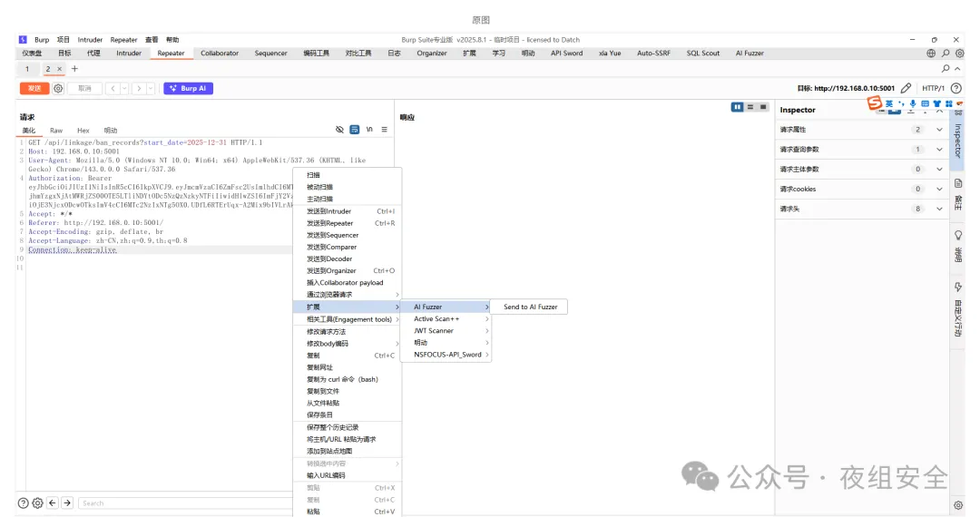Open the AI Fuzzer submenu entry

tap(446, 307)
